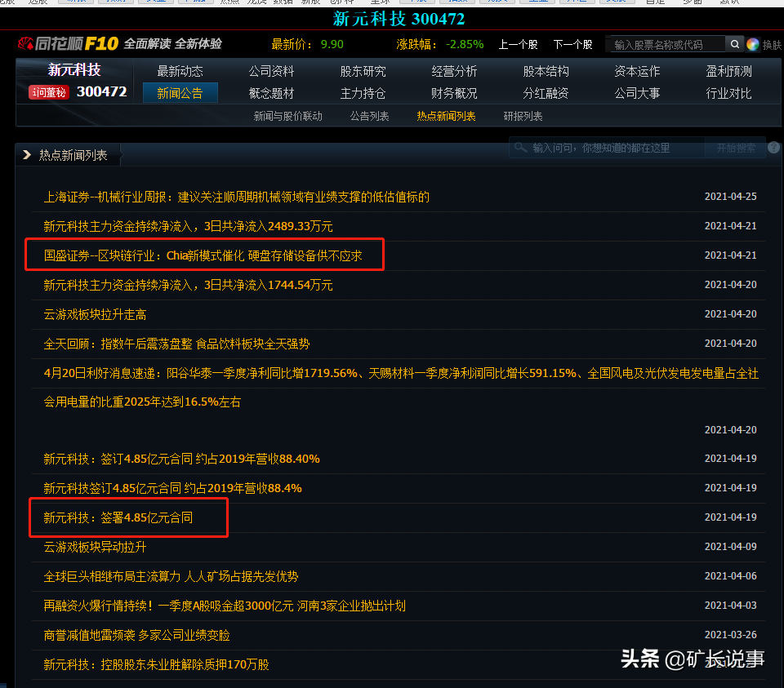Go to the 分红融资 tab

(x=546, y=93)
